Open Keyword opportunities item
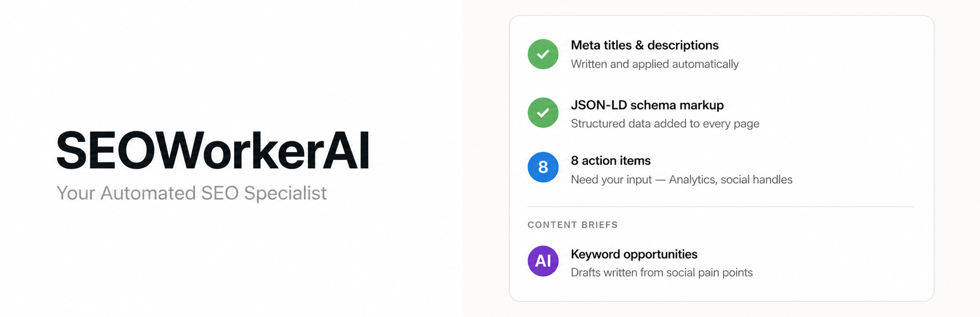Screen dimensions: 980x317 pyautogui.click(x=634, y=255)
